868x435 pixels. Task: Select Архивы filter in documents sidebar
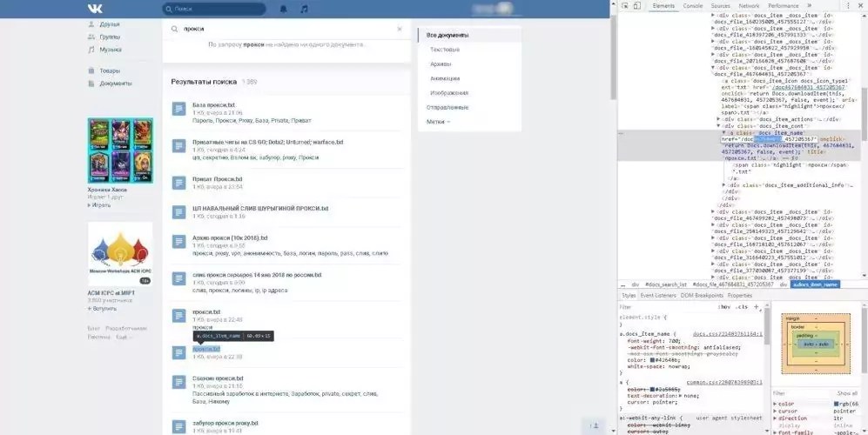click(x=441, y=64)
